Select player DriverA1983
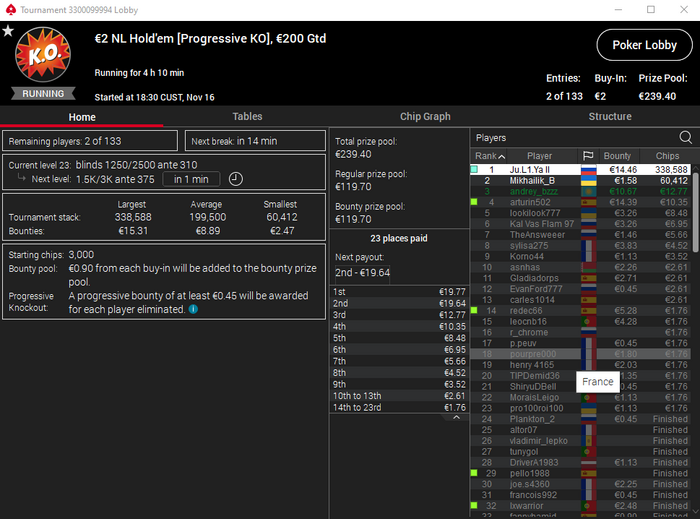 coord(580,462)
